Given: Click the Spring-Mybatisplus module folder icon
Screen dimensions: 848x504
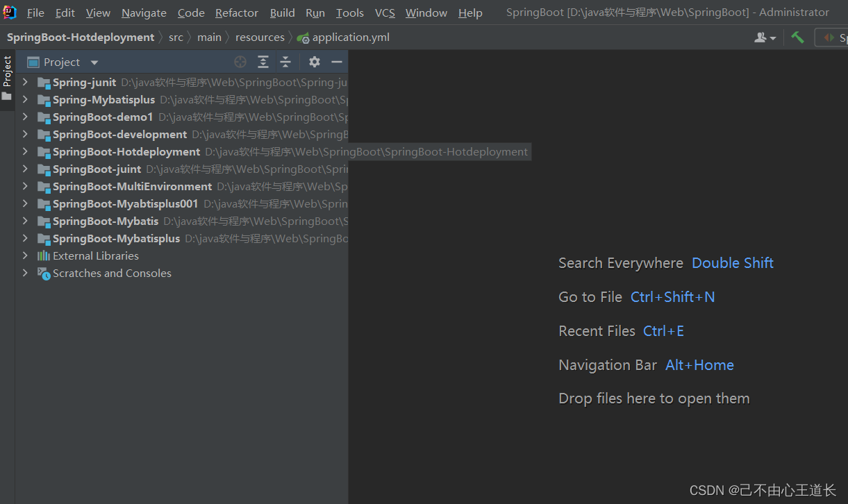Looking at the screenshot, I should (x=44, y=100).
